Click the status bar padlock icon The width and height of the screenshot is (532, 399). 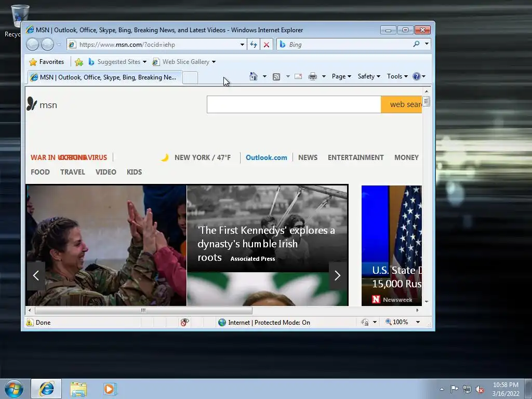[365, 322]
